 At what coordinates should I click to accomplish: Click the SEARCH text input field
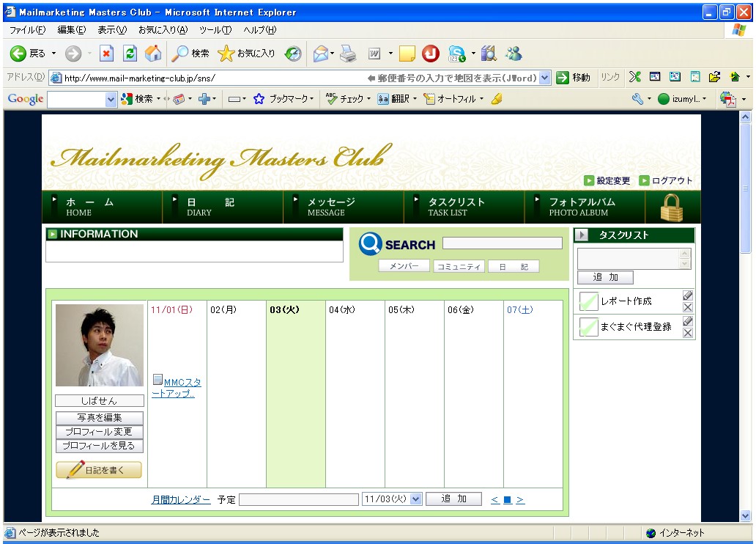click(x=503, y=243)
